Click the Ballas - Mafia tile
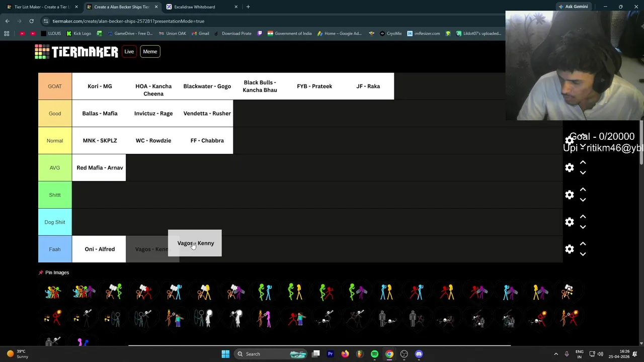The width and height of the screenshot is (644, 362). tap(99, 113)
